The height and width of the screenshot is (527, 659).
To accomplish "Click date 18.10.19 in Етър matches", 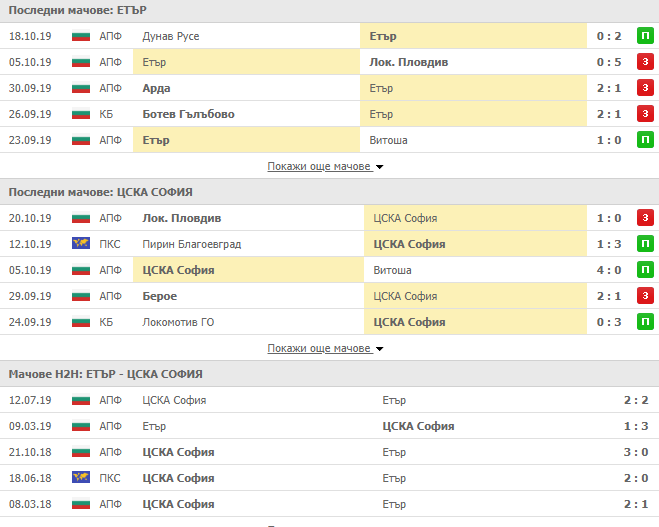I will click(x=30, y=36).
